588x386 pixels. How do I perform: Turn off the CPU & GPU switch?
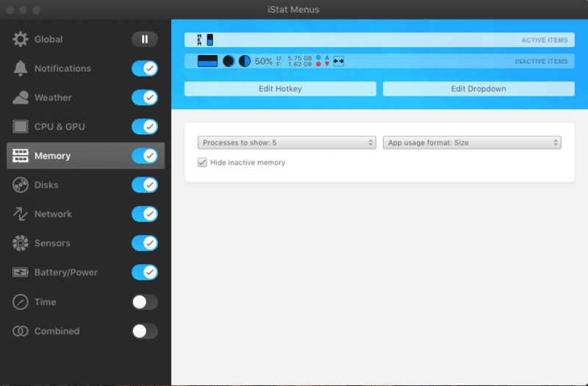[145, 126]
